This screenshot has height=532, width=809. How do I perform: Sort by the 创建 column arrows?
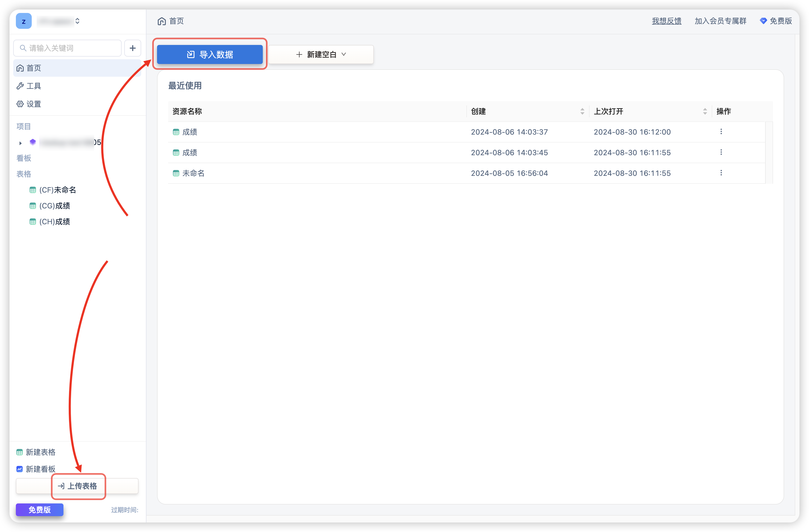(582, 112)
